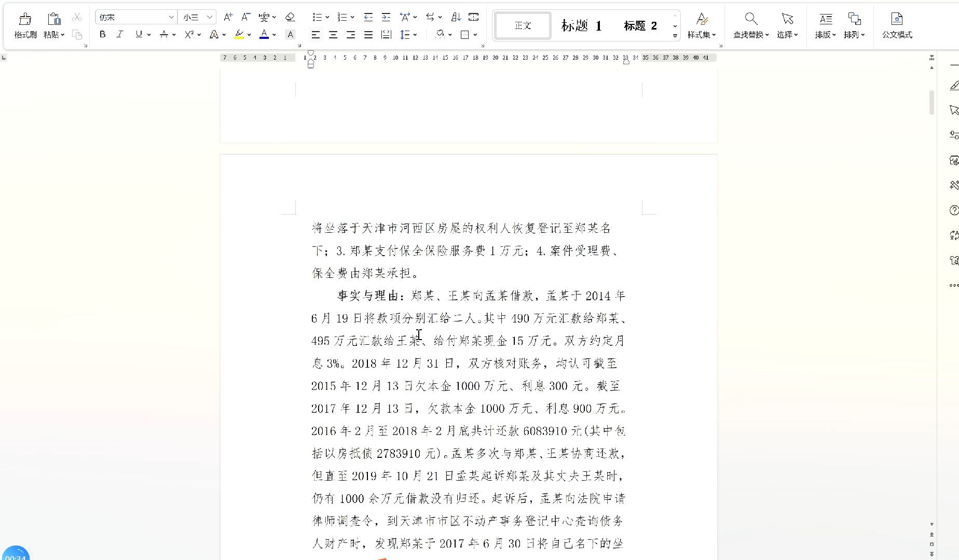Click the Sort (A-Z arrow) icon
The height and width of the screenshot is (560, 959).
(456, 17)
